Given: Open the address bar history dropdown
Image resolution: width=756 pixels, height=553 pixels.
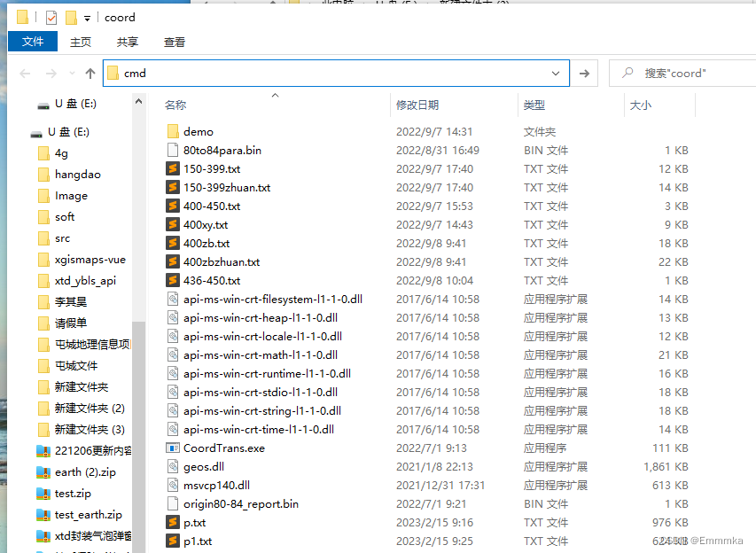Looking at the screenshot, I should click(555, 74).
